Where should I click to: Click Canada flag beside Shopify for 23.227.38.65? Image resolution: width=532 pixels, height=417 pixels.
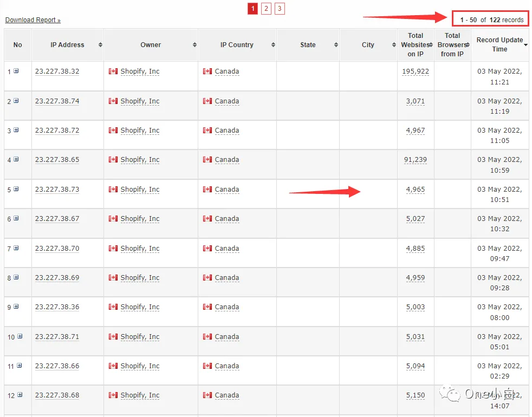[113, 159]
